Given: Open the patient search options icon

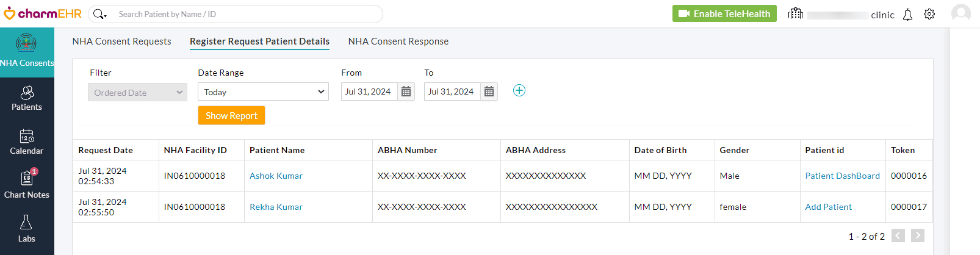Looking at the screenshot, I should pos(99,14).
